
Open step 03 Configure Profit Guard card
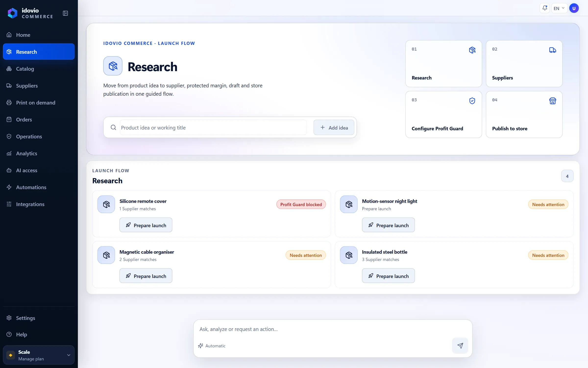point(444,114)
